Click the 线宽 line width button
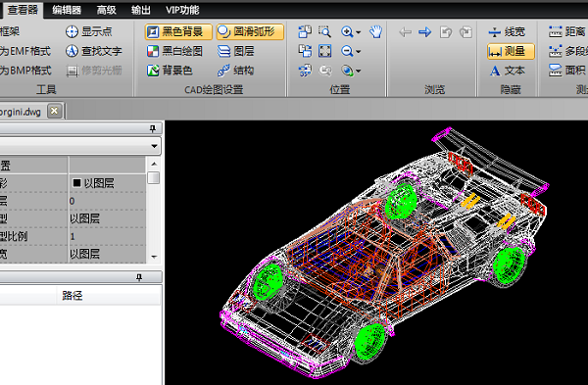Image resolution: width=588 pixels, height=385 pixels. coord(507,32)
